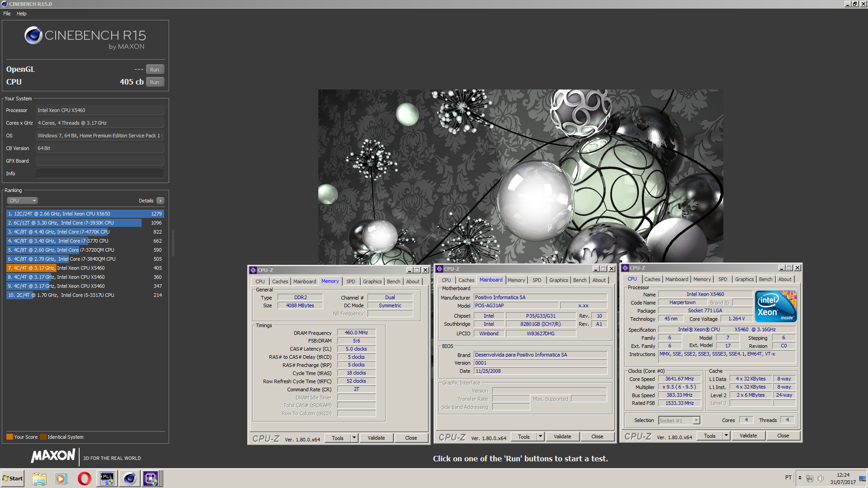
Task: Open Mainboard tab in CPU tab CPU-Z window
Action: [676, 279]
